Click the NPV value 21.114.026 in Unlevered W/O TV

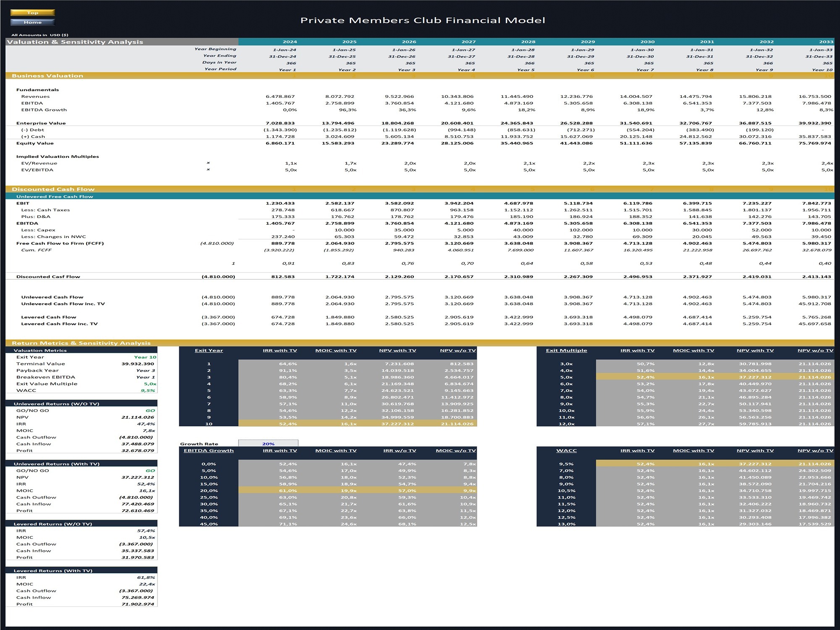(x=138, y=417)
